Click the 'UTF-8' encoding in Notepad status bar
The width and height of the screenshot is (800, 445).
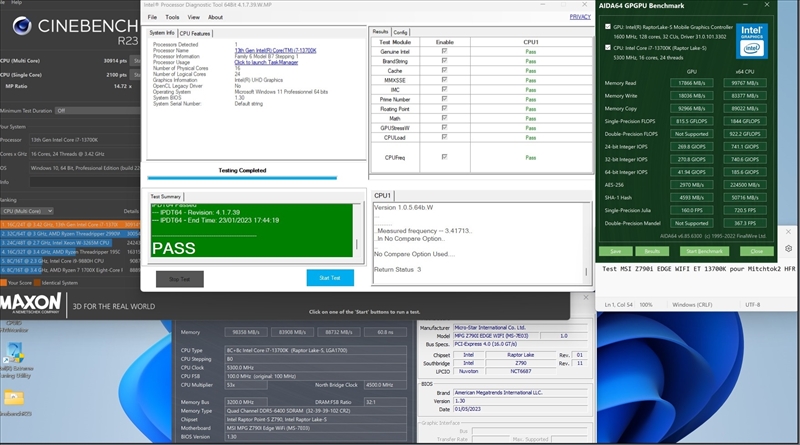click(753, 305)
